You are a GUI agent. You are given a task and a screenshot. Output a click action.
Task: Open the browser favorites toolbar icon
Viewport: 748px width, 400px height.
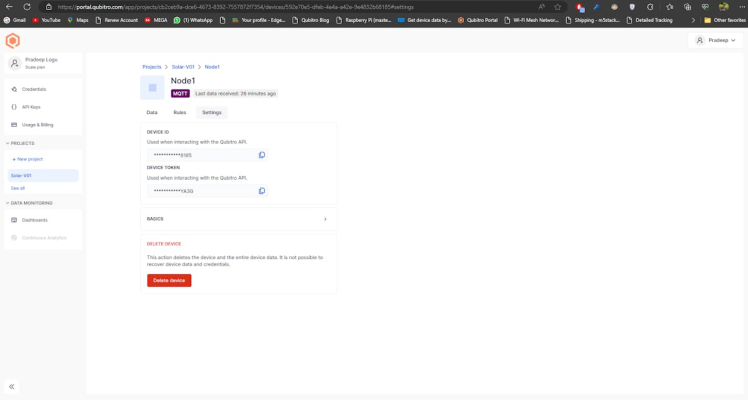click(669, 7)
